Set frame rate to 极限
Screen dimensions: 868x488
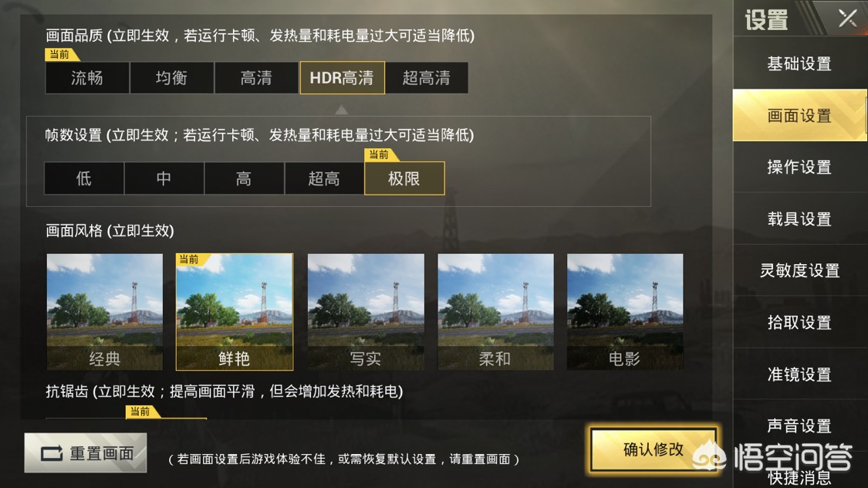pos(404,178)
